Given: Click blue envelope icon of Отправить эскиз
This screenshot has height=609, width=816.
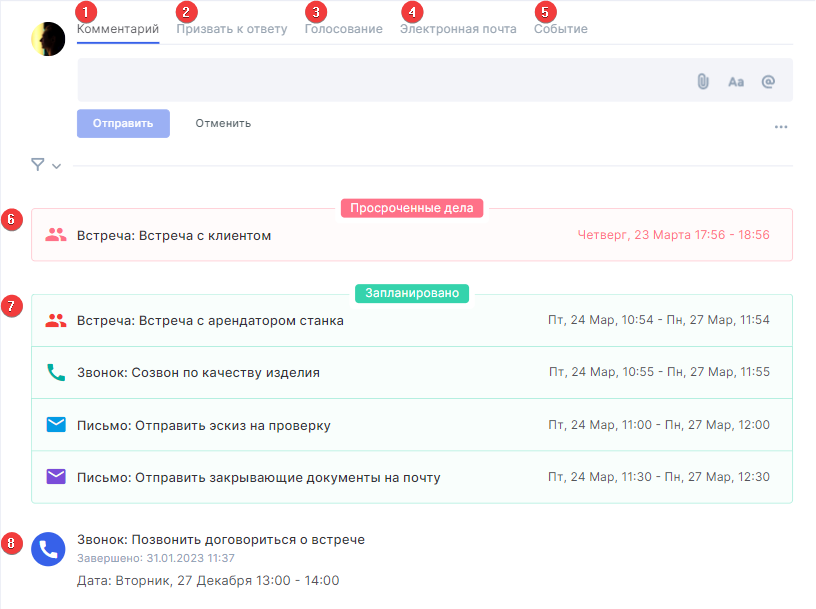Looking at the screenshot, I should pos(56,425).
